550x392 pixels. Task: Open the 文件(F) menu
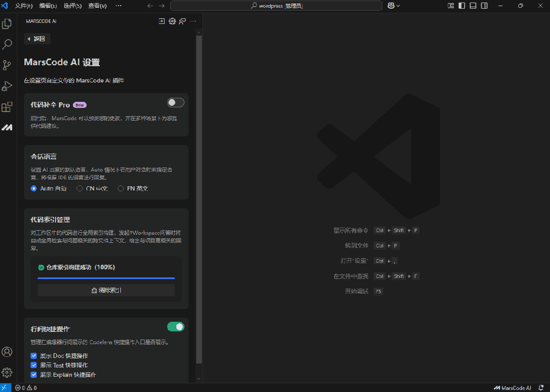click(x=24, y=6)
